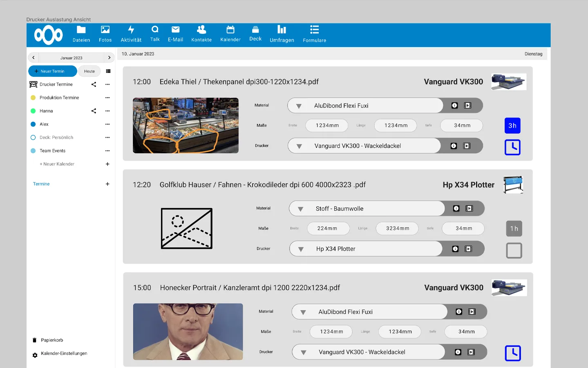The height and width of the screenshot is (368, 588).
Task: Open the Kontakte app
Action: click(x=201, y=34)
